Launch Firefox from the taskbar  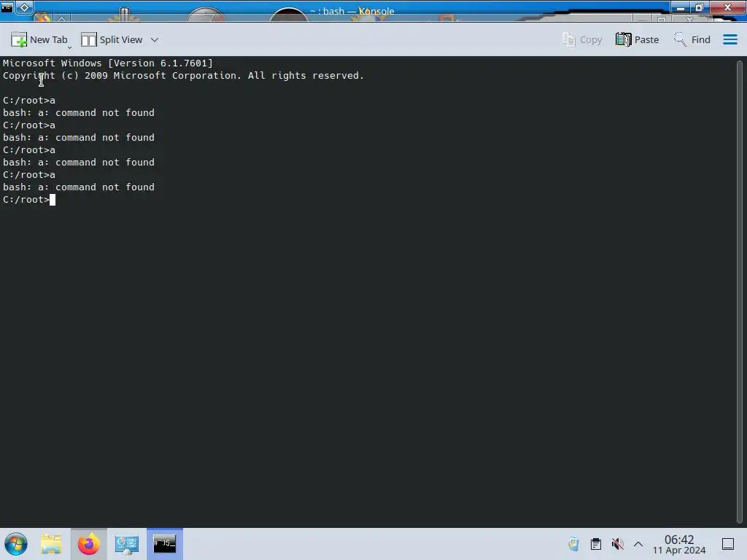coord(88,544)
